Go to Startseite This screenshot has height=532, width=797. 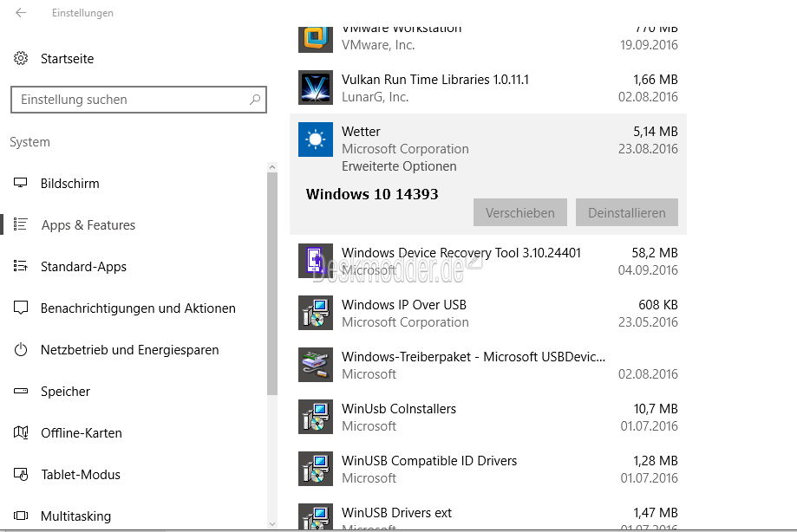(67, 58)
